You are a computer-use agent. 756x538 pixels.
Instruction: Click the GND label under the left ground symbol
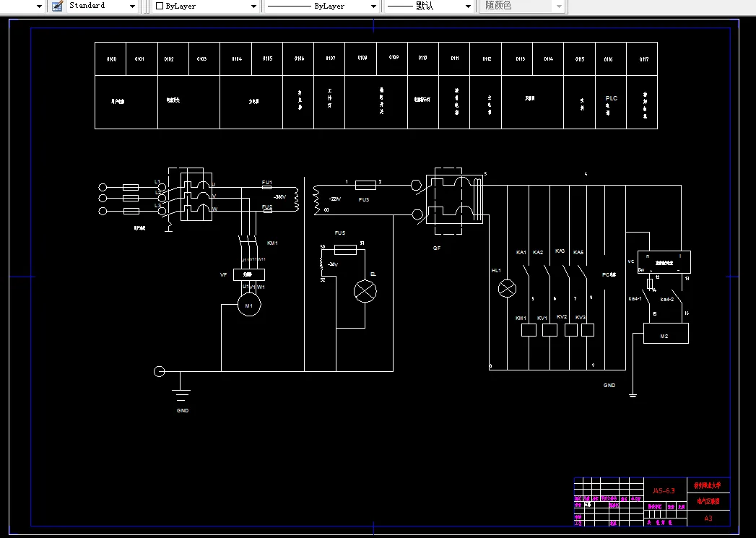pos(183,411)
